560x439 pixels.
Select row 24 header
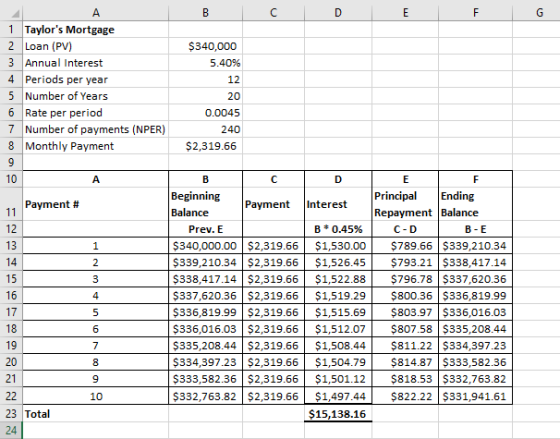[11, 430]
